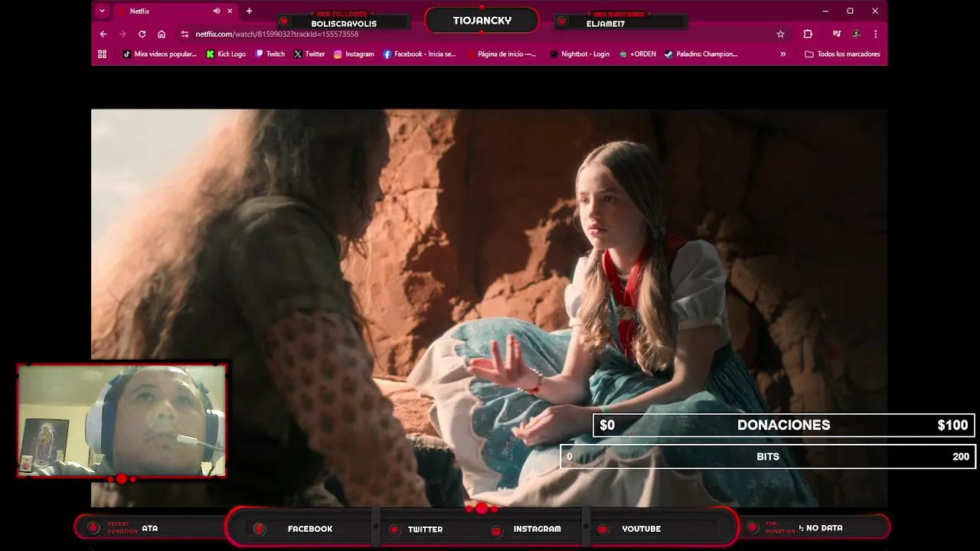Click the YOUTUBE overlay label
This screenshot has width=980, height=551.
[641, 529]
